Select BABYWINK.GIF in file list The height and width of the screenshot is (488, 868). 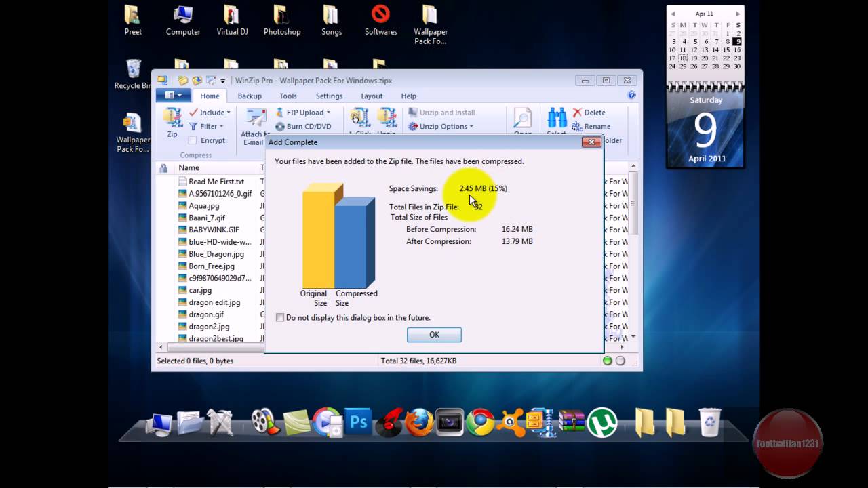[x=214, y=230]
